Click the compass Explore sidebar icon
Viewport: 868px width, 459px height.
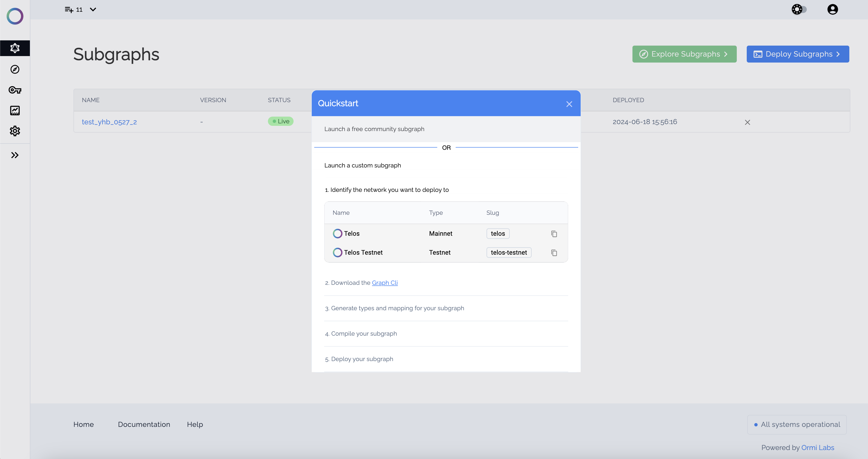click(x=15, y=70)
